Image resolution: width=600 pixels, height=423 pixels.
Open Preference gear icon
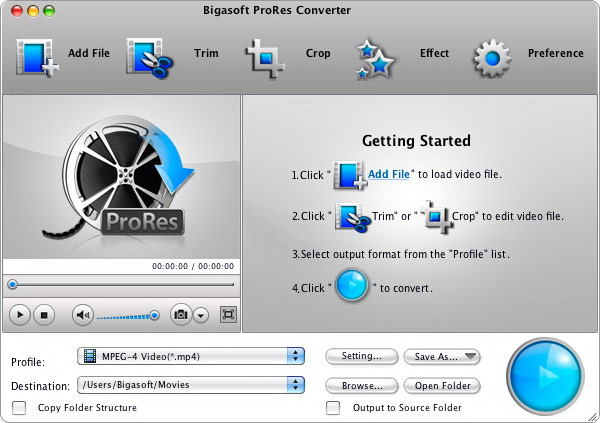click(492, 58)
